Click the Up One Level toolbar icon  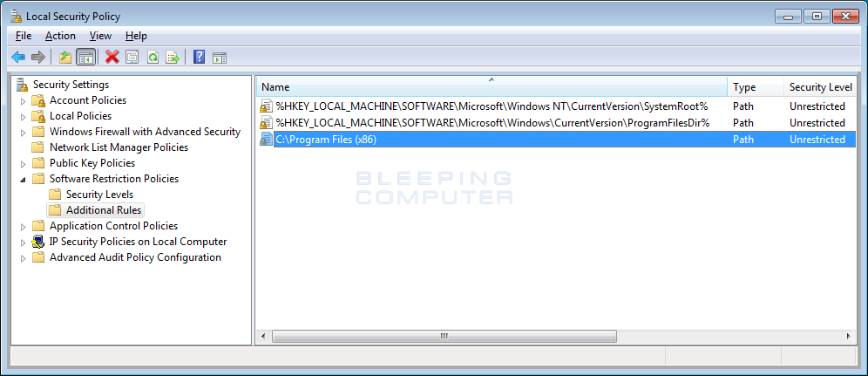point(65,57)
